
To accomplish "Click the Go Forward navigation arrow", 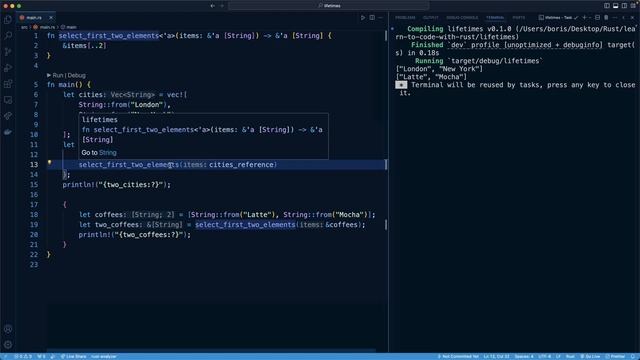I will (x=222, y=6).
